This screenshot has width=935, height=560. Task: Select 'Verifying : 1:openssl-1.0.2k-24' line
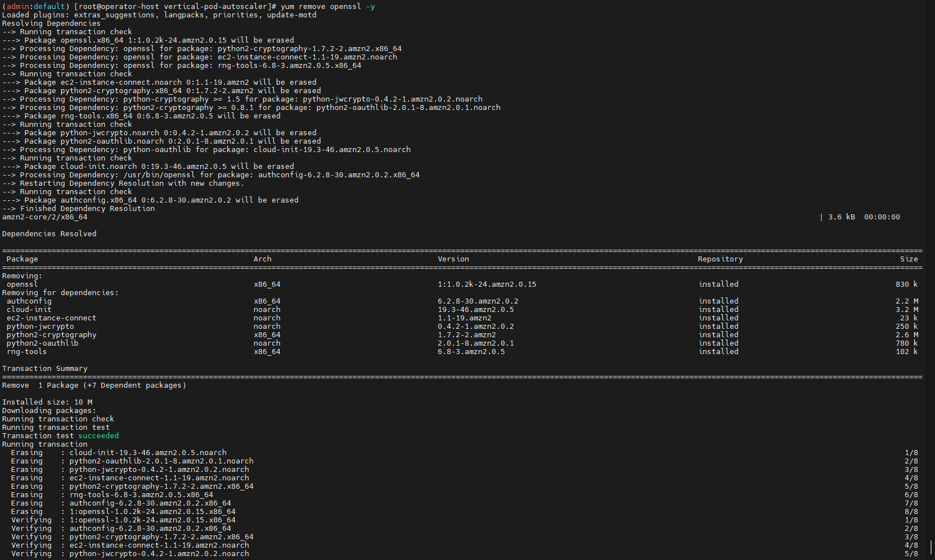click(x=123, y=520)
